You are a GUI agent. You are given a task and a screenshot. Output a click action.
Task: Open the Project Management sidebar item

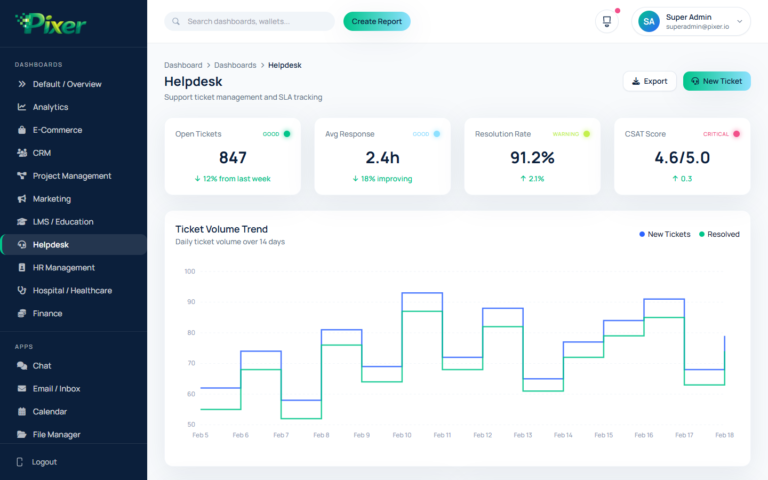tap(72, 176)
